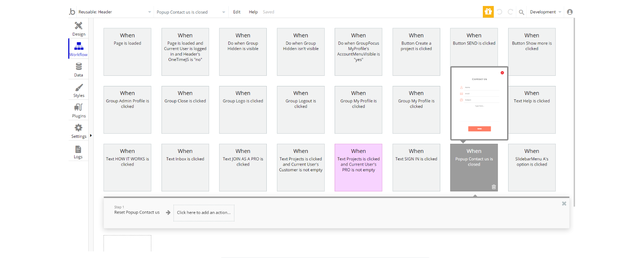Select Text Inbox is clicked event
This screenshot has height=258, width=644.
pos(185,167)
